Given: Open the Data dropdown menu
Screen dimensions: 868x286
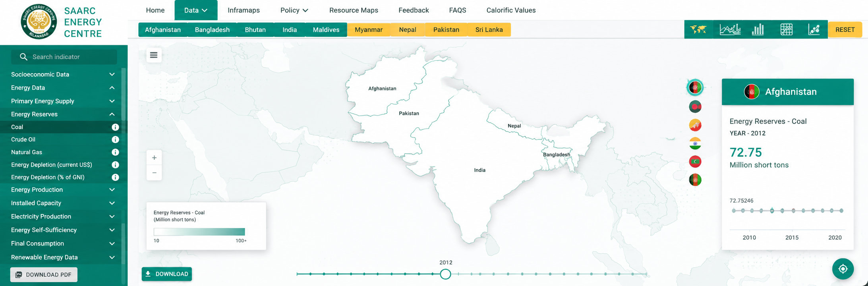Looking at the screenshot, I should pyautogui.click(x=196, y=10).
